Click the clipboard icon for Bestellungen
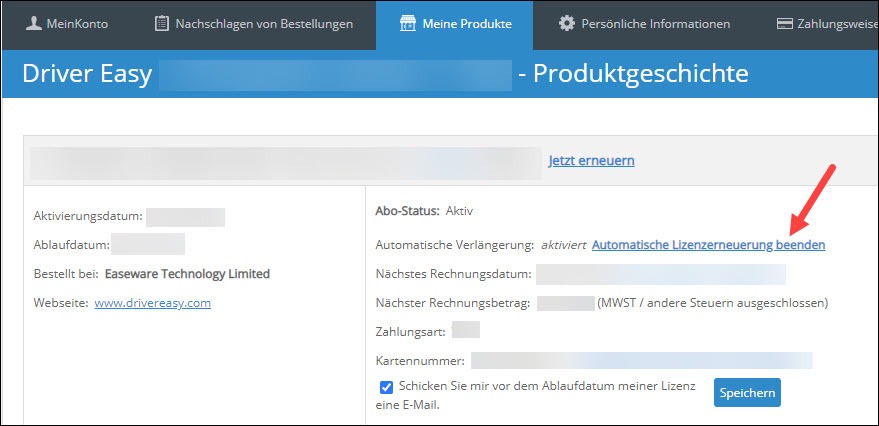Image resolution: width=879 pixels, height=426 pixels. pyautogui.click(x=161, y=24)
